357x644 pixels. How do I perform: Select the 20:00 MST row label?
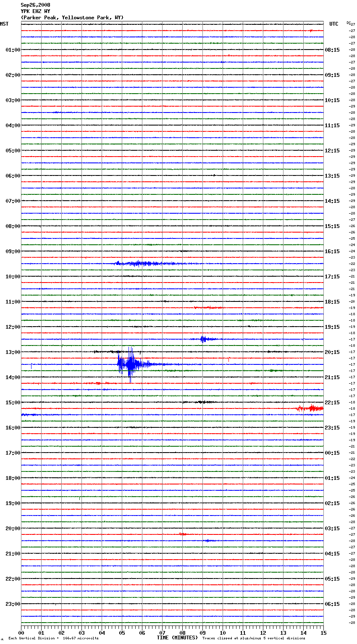click(x=13, y=529)
